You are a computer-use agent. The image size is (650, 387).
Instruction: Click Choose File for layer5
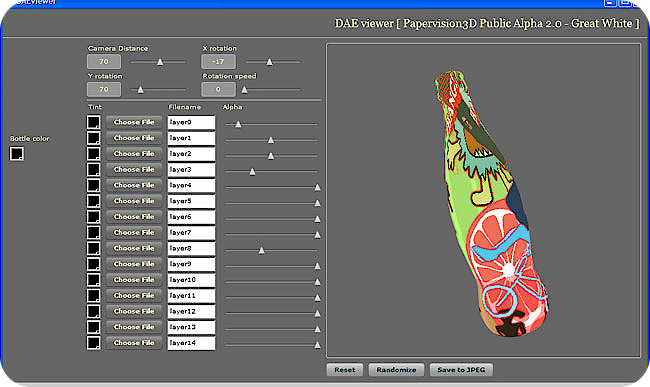pos(134,201)
